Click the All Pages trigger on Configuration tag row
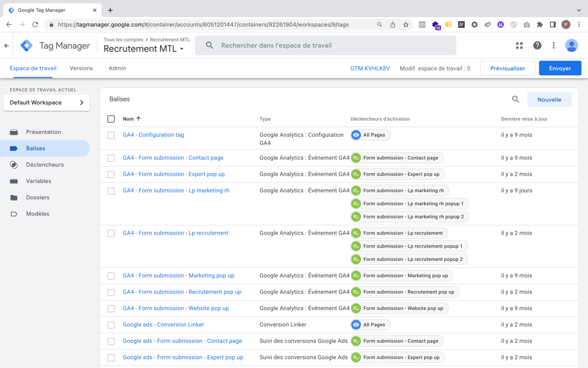588x368 pixels. pos(370,135)
